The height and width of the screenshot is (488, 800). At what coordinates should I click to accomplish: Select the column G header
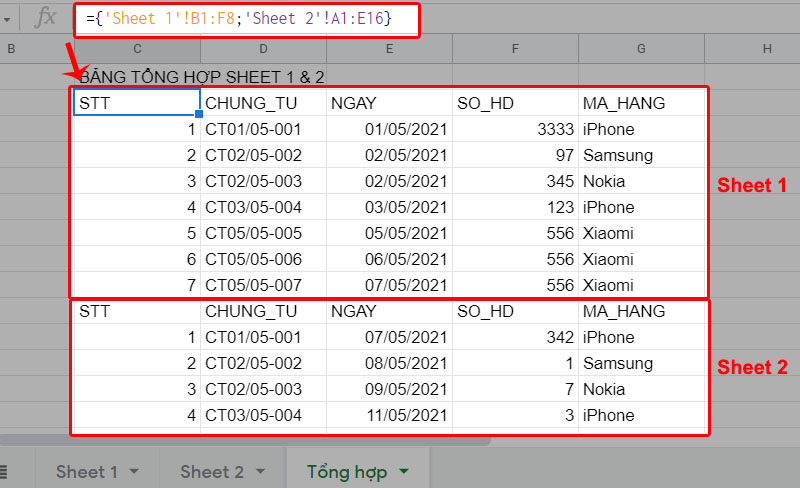pos(641,49)
